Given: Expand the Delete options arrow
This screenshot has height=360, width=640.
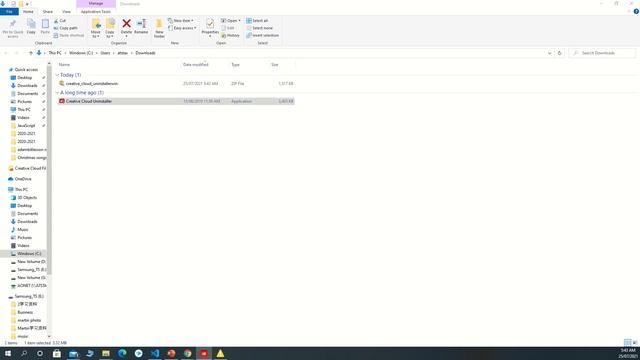Looking at the screenshot, I should 127,36.
